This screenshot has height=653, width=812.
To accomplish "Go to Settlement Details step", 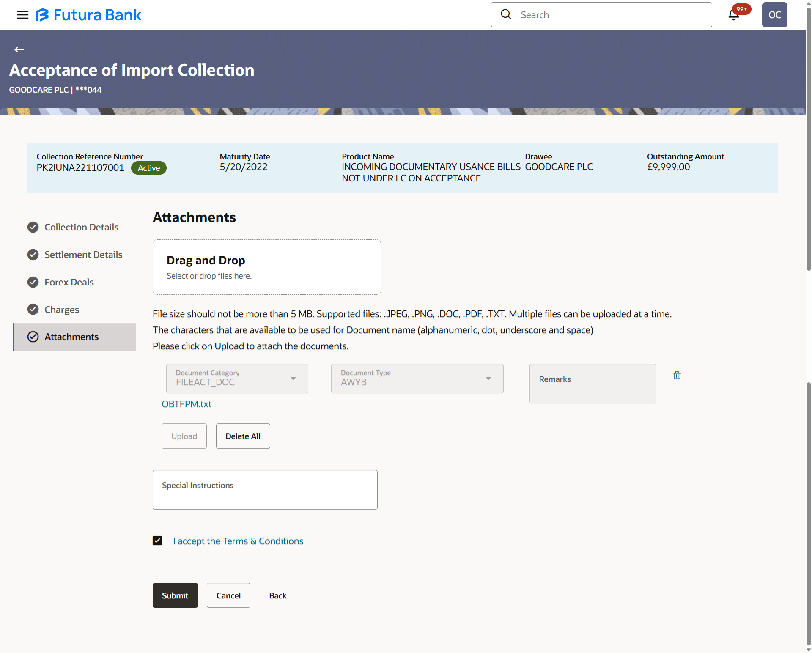I will (x=83, y=255).
